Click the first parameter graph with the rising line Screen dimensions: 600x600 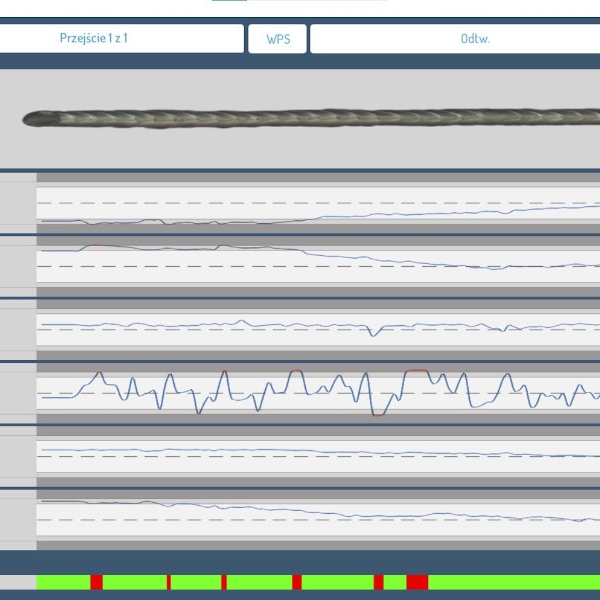(x=318, y=203)
